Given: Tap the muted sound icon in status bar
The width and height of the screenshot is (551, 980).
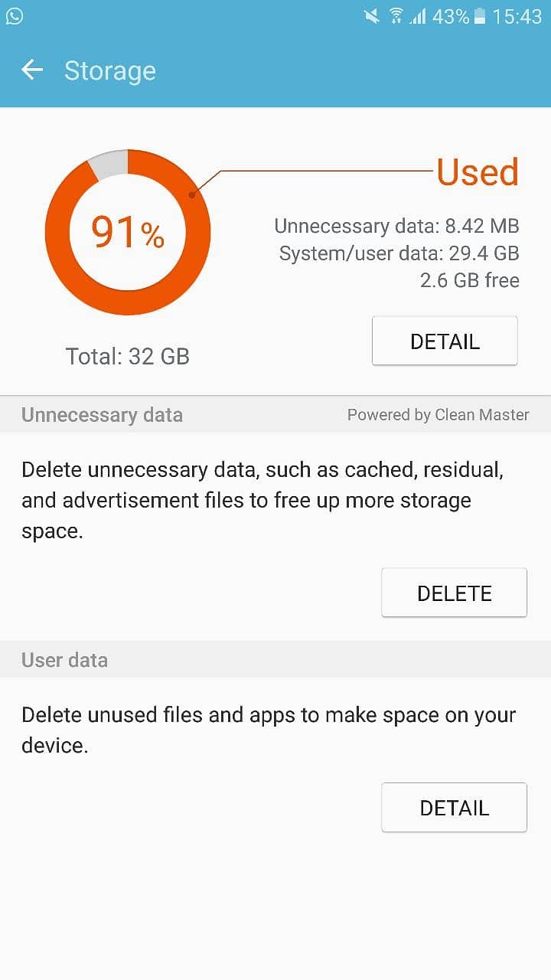Looking at the screenshot, I should [372, 16].
